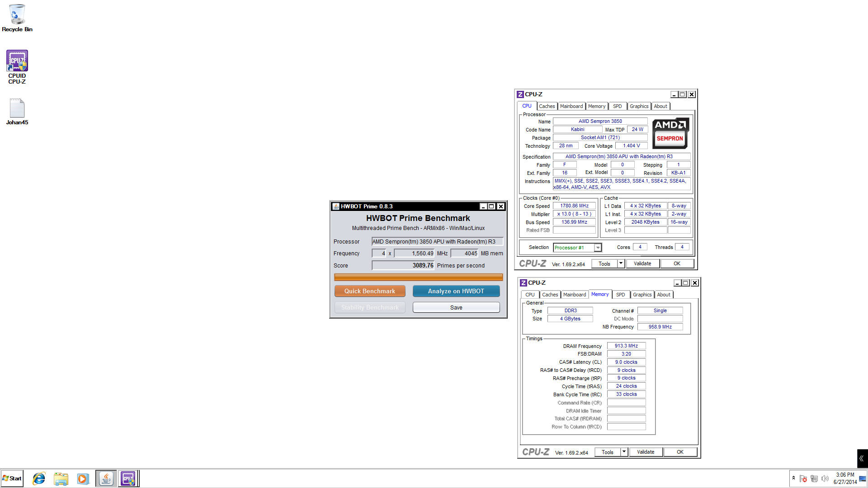Open the Recycle Bin desktop icon

17,18
